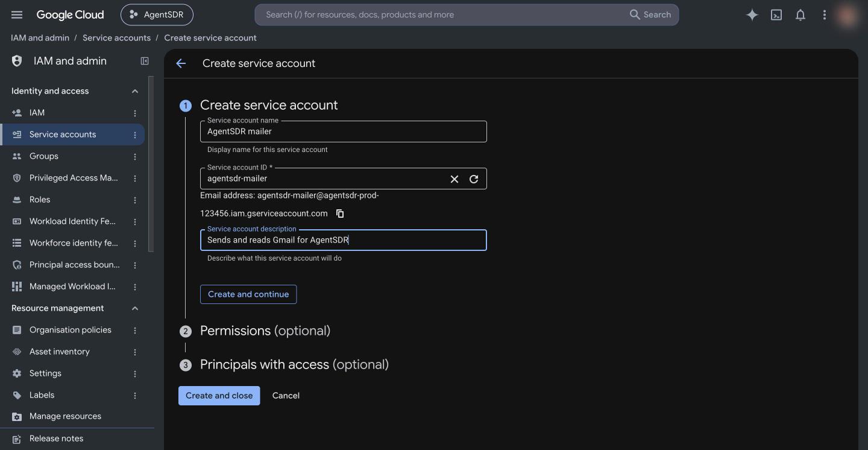The image size is (868, 450).
Task: Focus the Service account description field
Action: pos(344,240)
